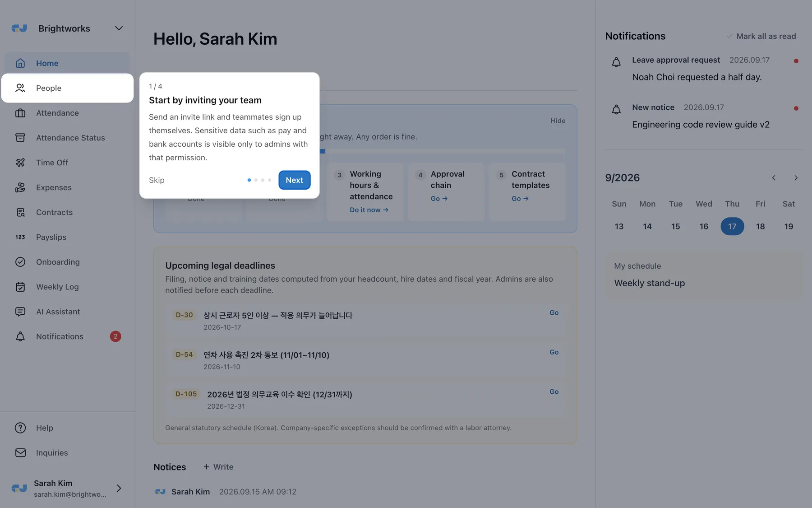The image size is (812, 508).
Task: Click the Attendance briefcase icon
Action: (20, 113)
